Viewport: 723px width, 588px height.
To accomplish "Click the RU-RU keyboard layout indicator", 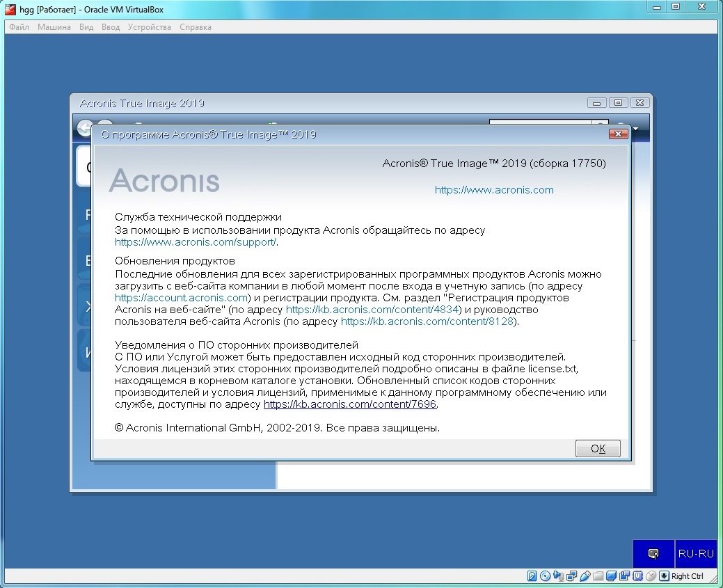I will 695,554.
